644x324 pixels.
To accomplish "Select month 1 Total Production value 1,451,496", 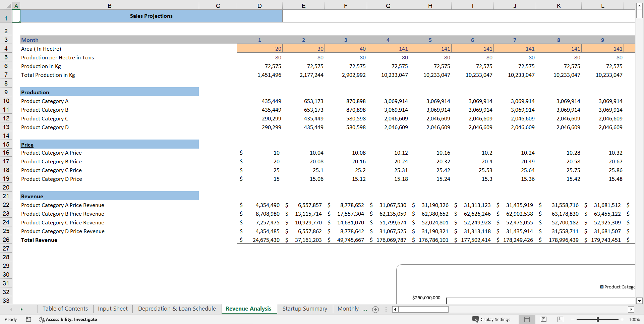I will coord(259,75).
